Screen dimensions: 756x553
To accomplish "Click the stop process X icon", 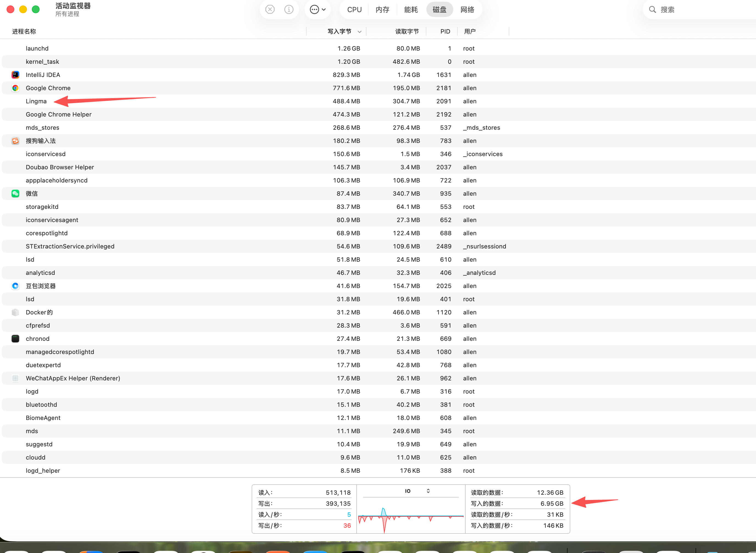I will coord(270,9).
